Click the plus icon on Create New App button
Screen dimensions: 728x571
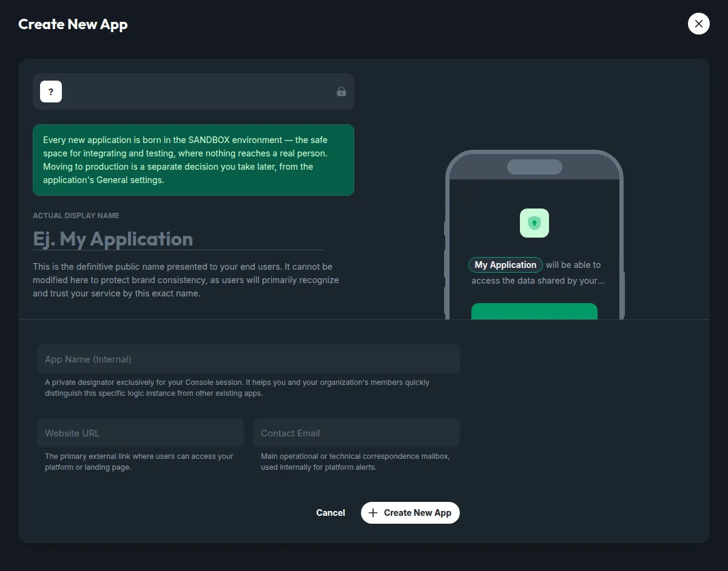pyautogui.click(x=373, y=513)
